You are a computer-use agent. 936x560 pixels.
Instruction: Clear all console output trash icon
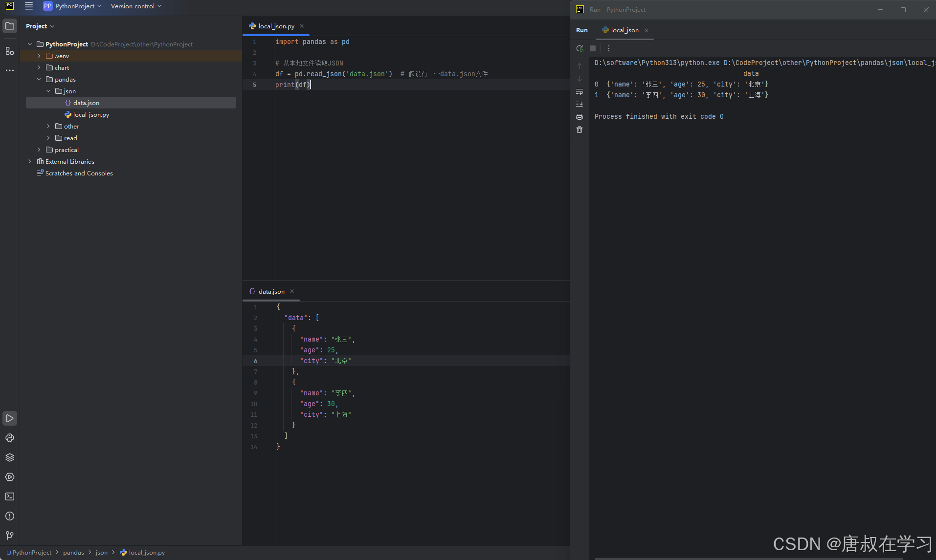(579, 129)
